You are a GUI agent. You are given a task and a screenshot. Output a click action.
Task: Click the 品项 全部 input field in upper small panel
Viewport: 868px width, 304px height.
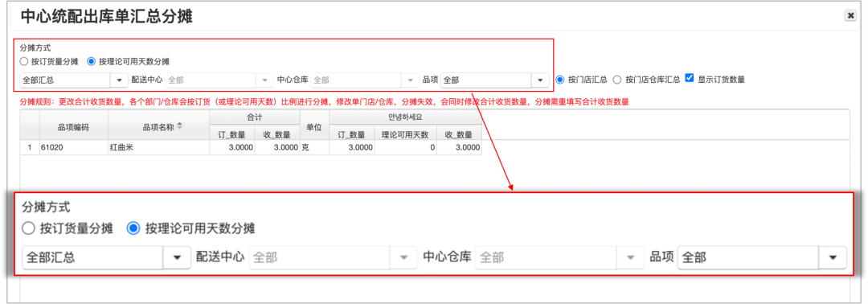coord(486,80)
